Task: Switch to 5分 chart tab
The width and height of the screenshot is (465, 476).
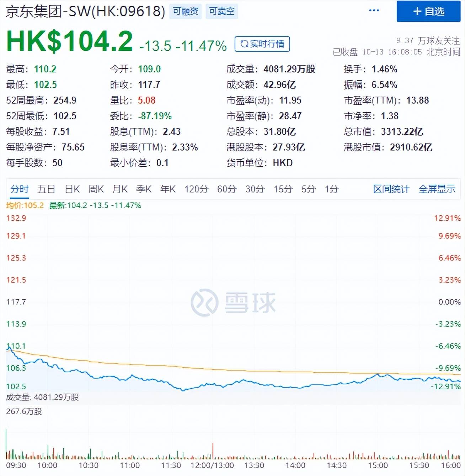Action: pyautogui.click(x=309, y=189)
